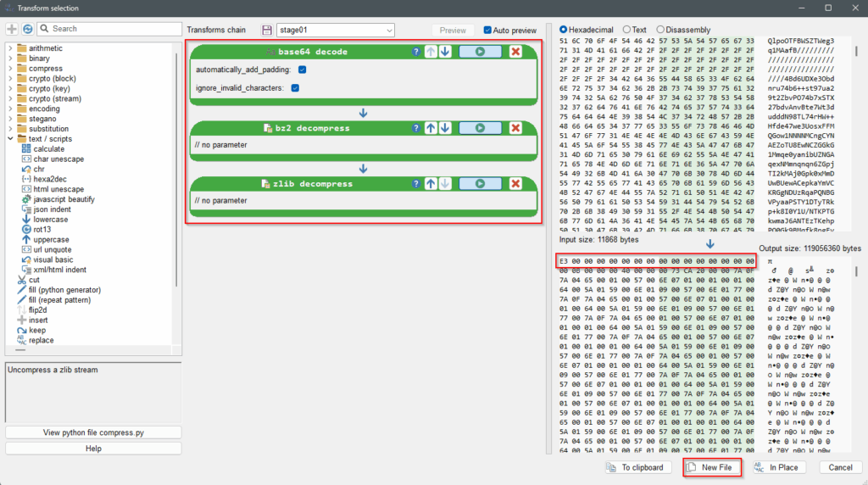Run the bz2 decompress transform

(480, 128)
